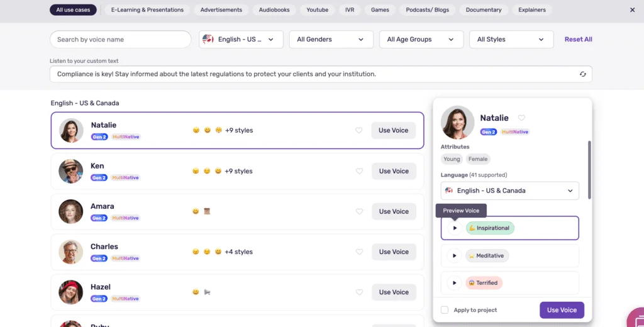Click the Female attribute tag

(x=478, y=159)
